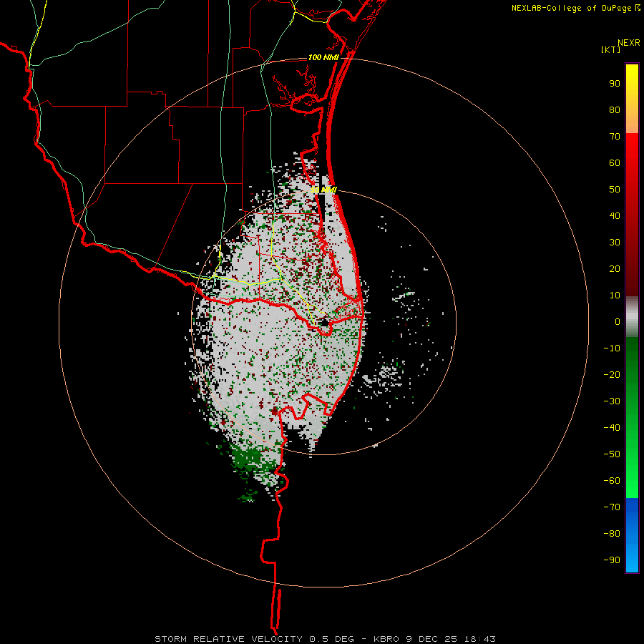Click the 80 value on the velocity scale
644x644 pixels.
click(615, 110)
